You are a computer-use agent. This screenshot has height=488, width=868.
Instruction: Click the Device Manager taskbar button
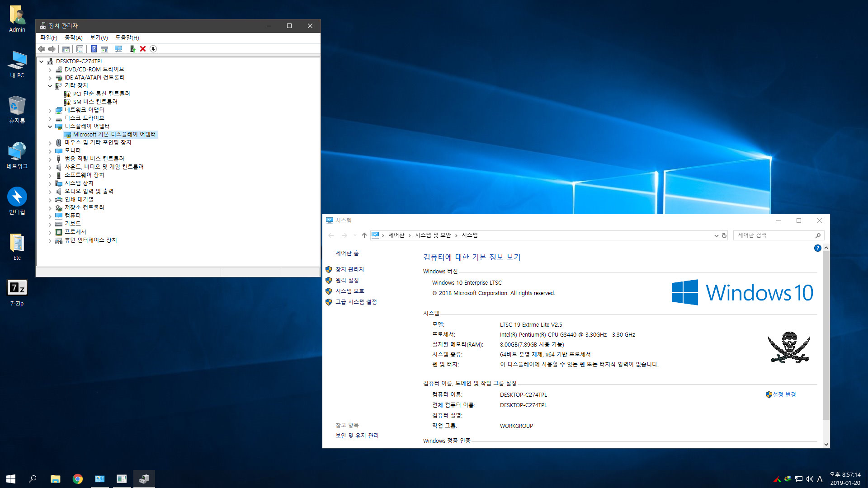coord(144,479)
